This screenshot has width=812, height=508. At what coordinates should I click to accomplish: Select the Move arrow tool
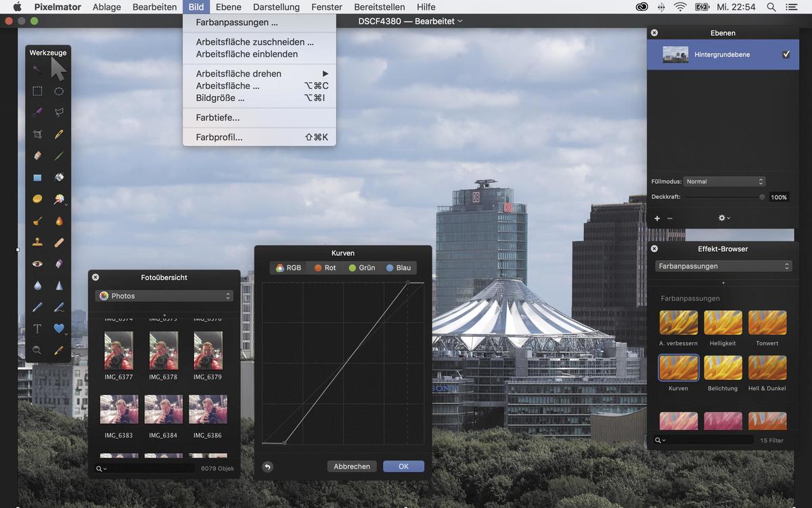59,70
